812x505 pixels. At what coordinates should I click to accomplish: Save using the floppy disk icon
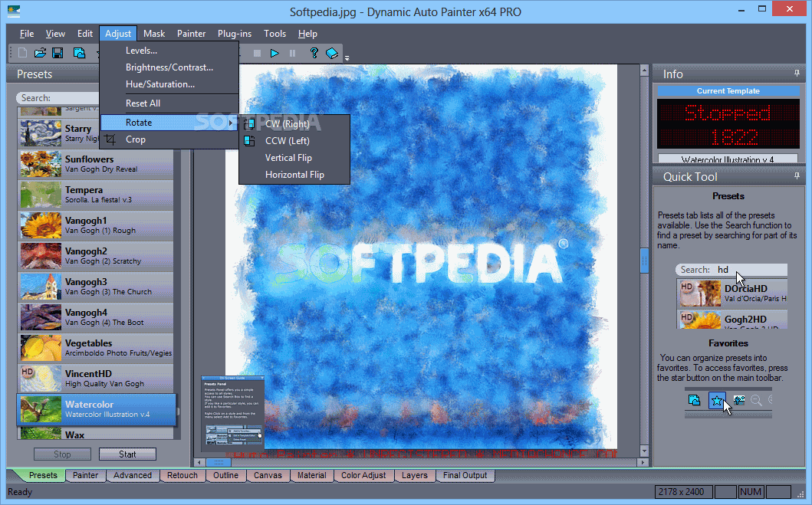[x=58, y=53]
